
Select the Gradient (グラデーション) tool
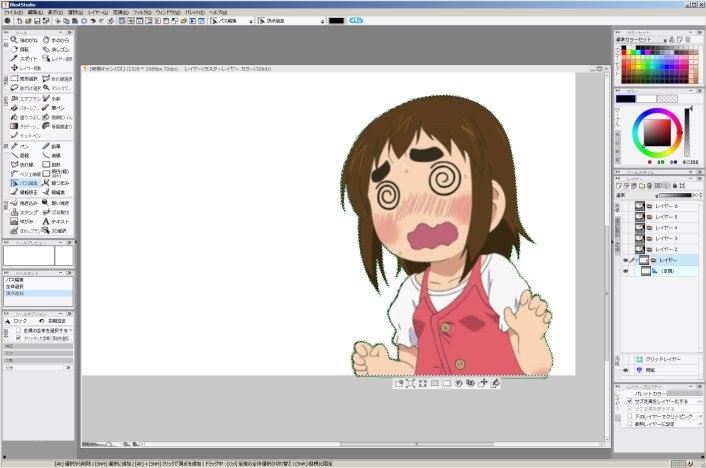point(25,127)
